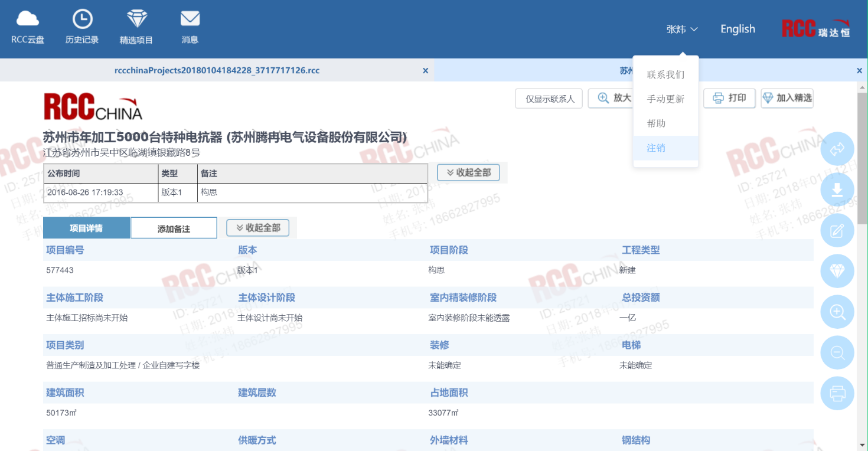
Task: Close the second 苏州 tab
Action: pos(859,71)
